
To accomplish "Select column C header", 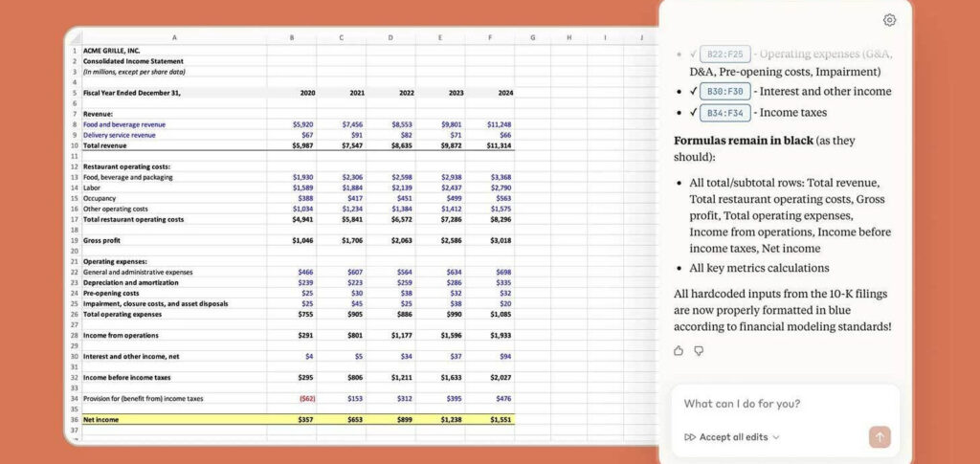I will point(342,37).
